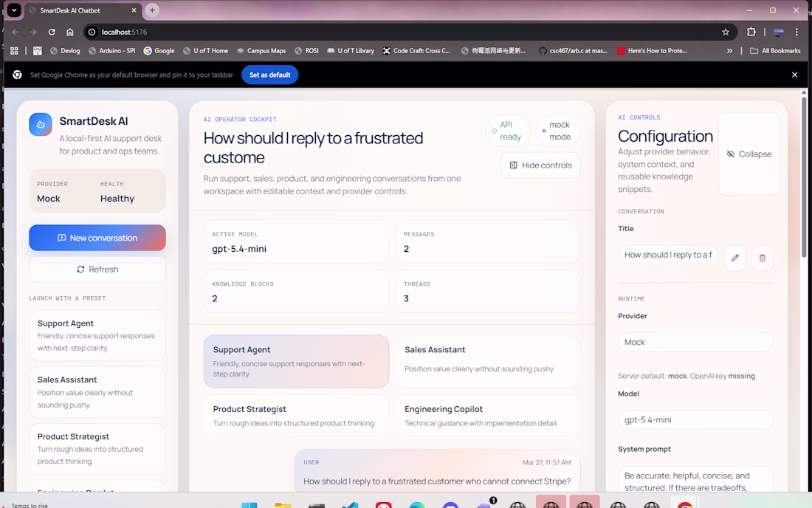The height and width of the screenshot is (508, 812).
Task: Click the Mock value under Provider label
Action: [48, 199]
